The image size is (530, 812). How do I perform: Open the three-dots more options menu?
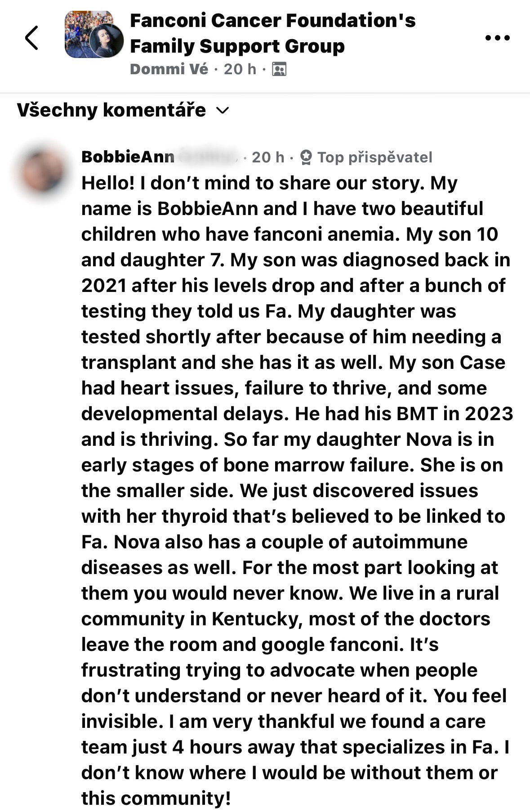[x=498, y=38]
